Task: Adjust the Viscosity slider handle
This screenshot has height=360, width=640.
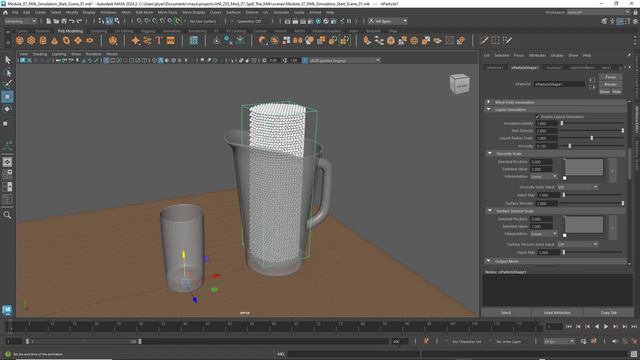Action: click(570, 146)
